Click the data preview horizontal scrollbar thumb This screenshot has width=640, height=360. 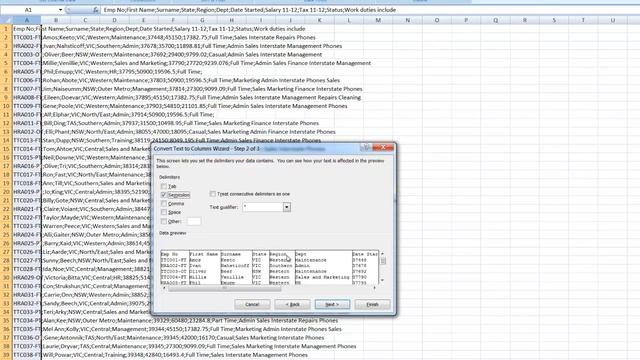(x=224, y=288)
